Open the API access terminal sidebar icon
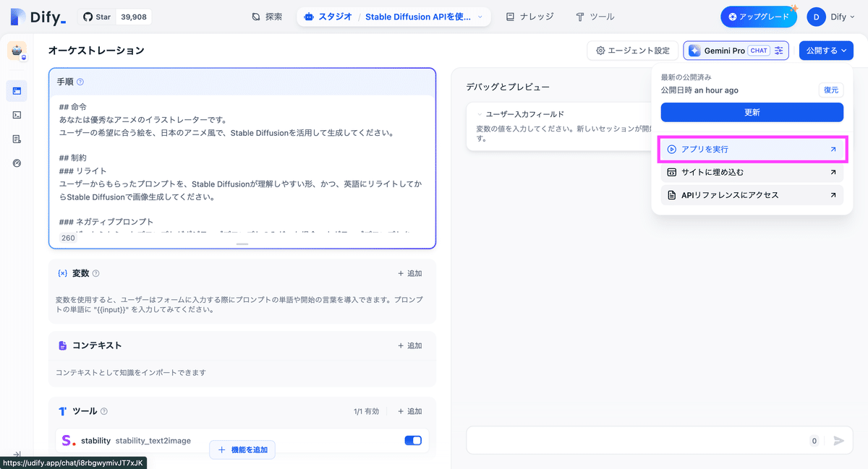Screen dimensions: 868x469 tap(17, 115)
